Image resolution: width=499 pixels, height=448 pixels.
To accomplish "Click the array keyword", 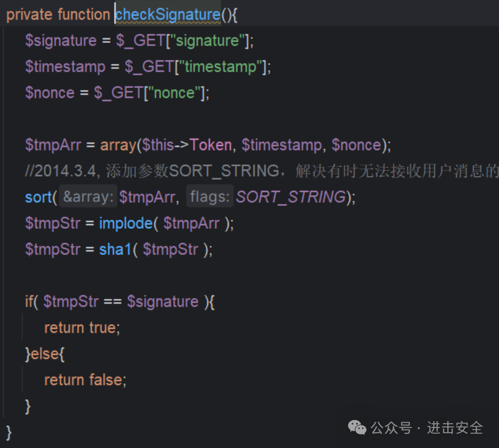I will pyautogui.click(x=118, y=145).
